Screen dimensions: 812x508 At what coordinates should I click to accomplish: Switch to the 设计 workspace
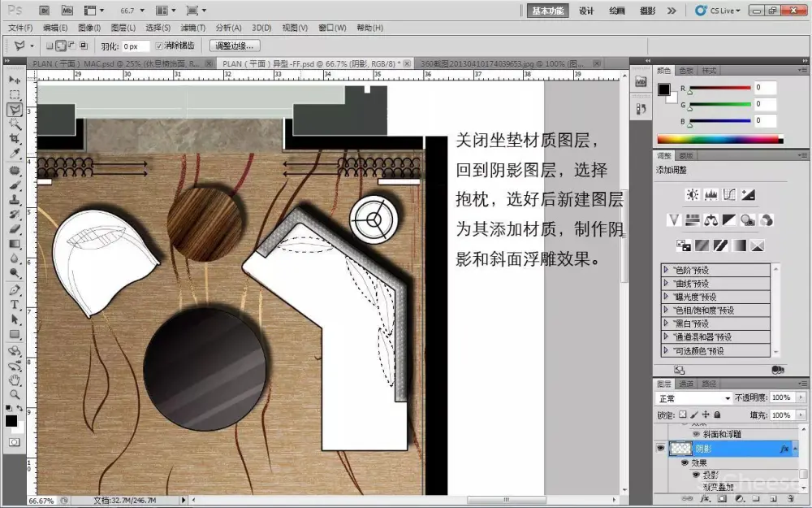coord(586,11)
